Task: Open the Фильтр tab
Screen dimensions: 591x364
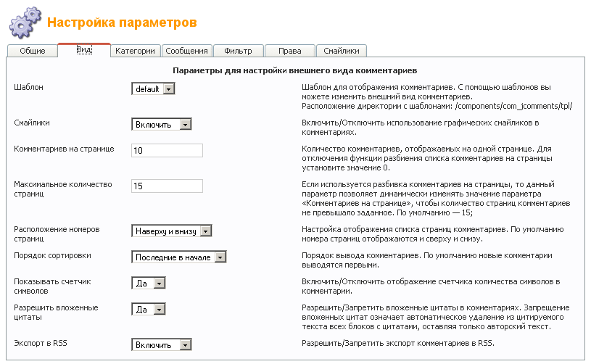Action: [x=238, y=51]
